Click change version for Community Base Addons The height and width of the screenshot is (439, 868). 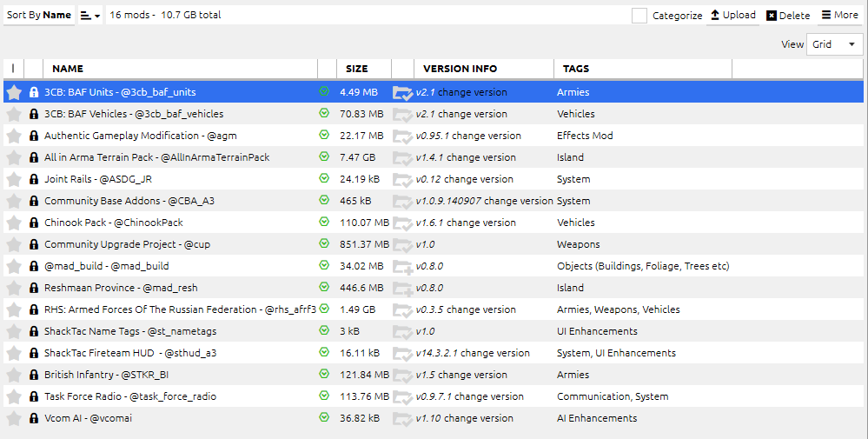coord(518,201)
